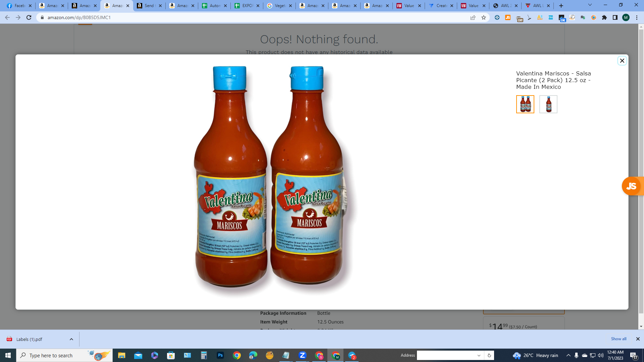The width and height of the screenshot is (644, 362).
Task: Open Calculator from the taskbar
Action: coord(204,355)
